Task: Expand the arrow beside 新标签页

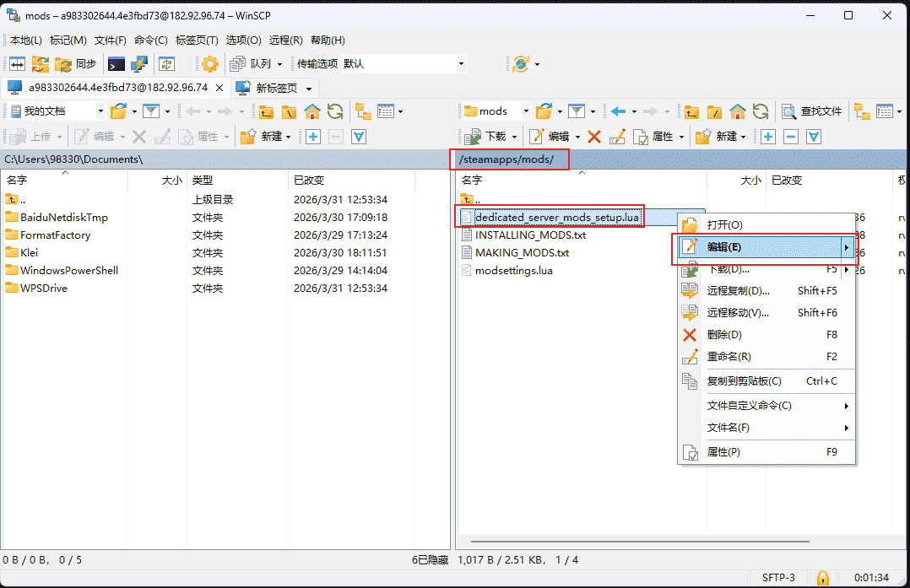Action: coord(309,89)
